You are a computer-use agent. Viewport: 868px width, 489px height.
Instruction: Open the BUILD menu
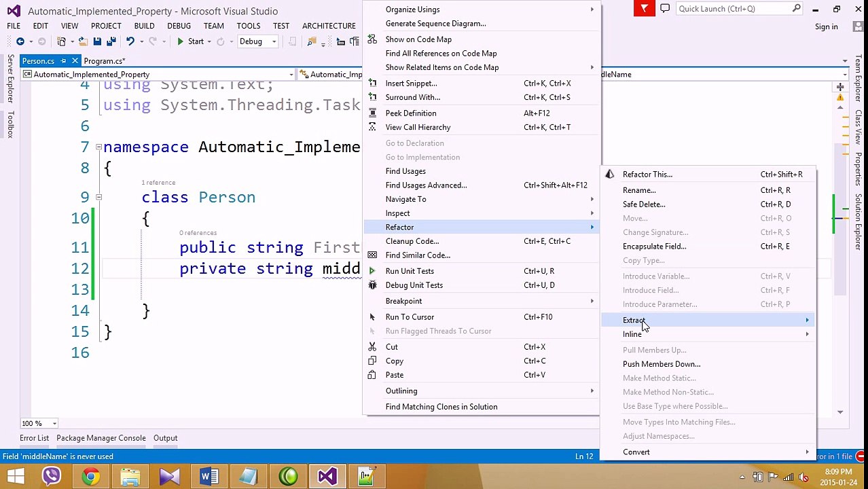144,26
